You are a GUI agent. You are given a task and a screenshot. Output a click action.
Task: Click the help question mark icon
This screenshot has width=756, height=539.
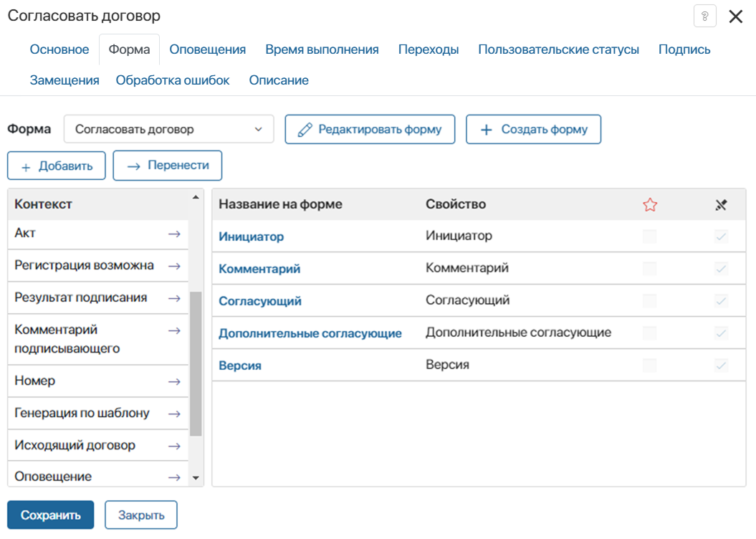pyautogui.click(x=704, y=16)
